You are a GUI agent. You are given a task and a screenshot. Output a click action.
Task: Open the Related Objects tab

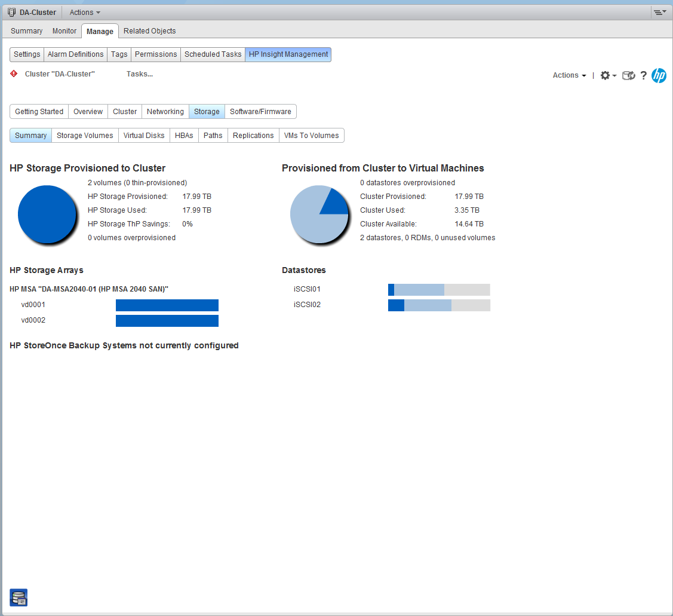150,31
